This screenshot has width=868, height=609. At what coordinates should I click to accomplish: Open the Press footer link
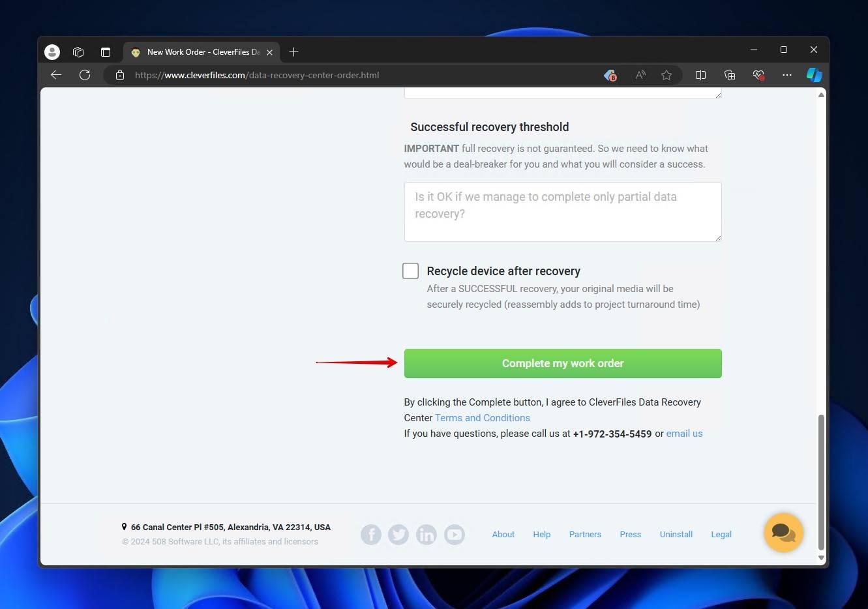coord(631,534)
